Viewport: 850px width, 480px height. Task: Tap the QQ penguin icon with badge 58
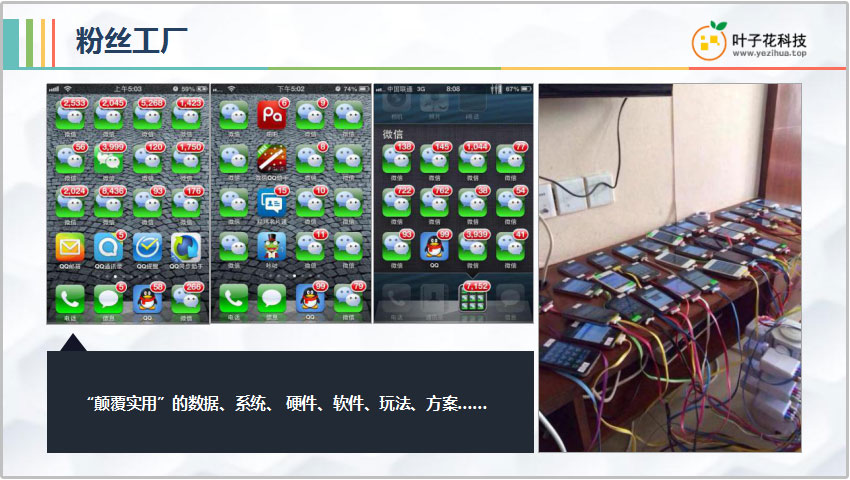[x=147, y=299]
